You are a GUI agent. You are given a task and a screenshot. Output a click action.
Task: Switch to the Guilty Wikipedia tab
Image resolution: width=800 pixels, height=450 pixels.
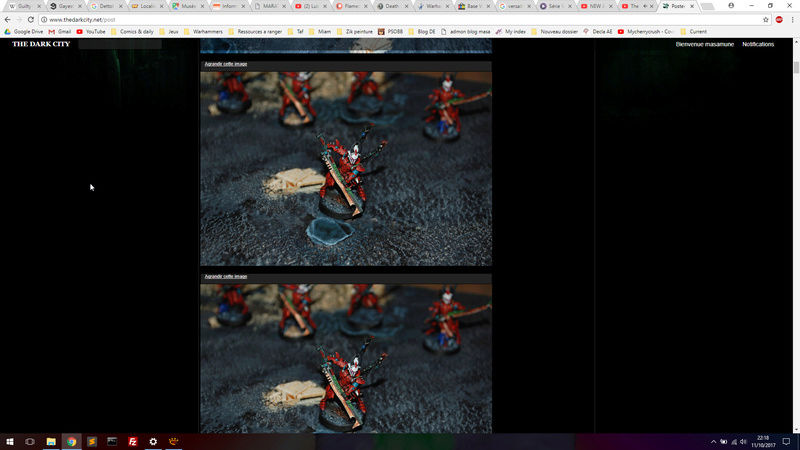(x=24, y=6)
